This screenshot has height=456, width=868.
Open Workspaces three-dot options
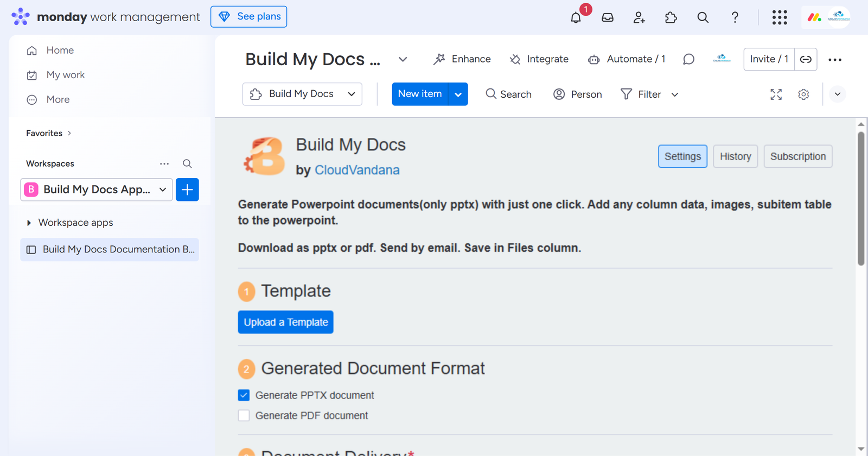pos(164,163)
